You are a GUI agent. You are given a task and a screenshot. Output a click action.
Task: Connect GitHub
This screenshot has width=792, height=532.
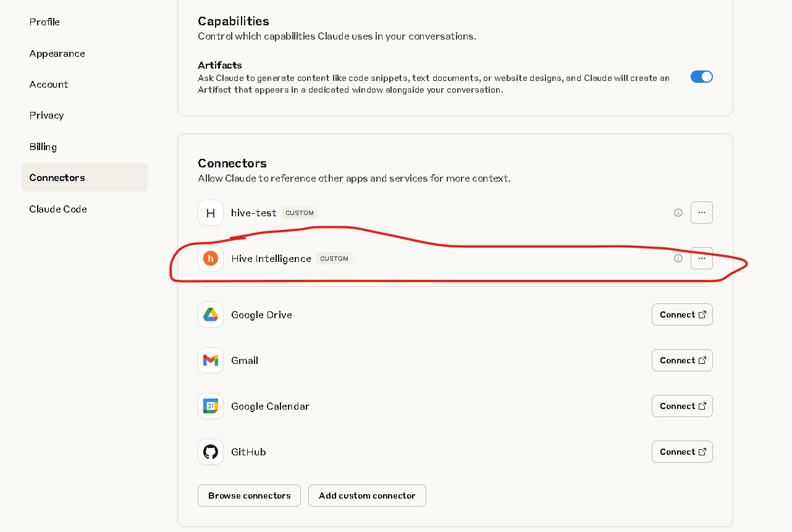[682, 452]
